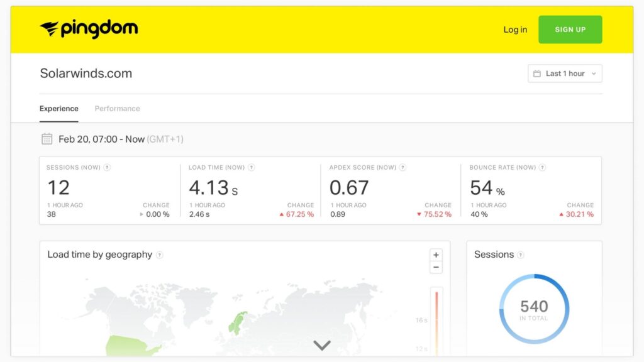The width and height of the screenshot is (644, 362).
Task: Zoom out on the map
Action: [x=436, y=268]
